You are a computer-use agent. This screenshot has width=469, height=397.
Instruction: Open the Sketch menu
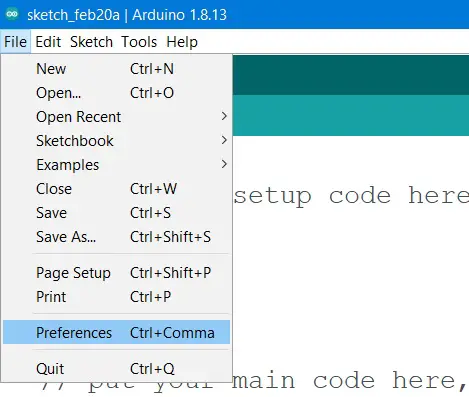(x=91, y=42)
